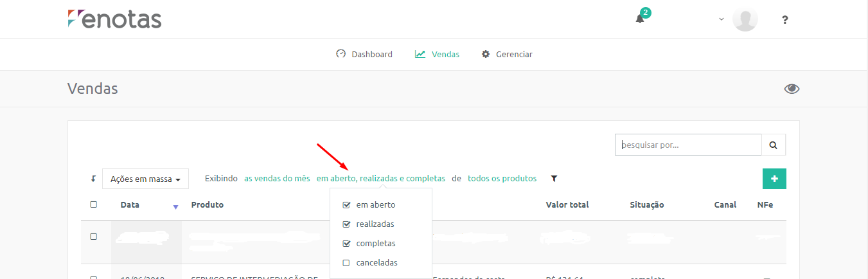Enable the "canceladas" checkbox

(346, 263)
